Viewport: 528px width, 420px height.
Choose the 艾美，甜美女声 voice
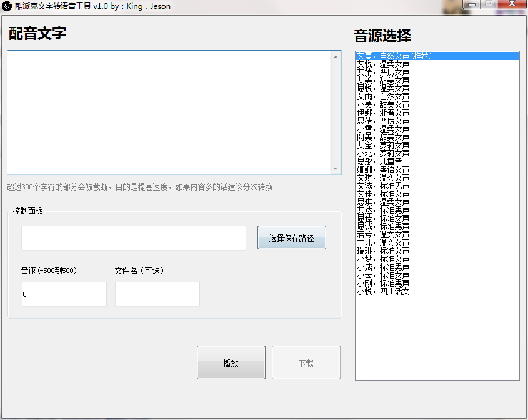point(384,80)
